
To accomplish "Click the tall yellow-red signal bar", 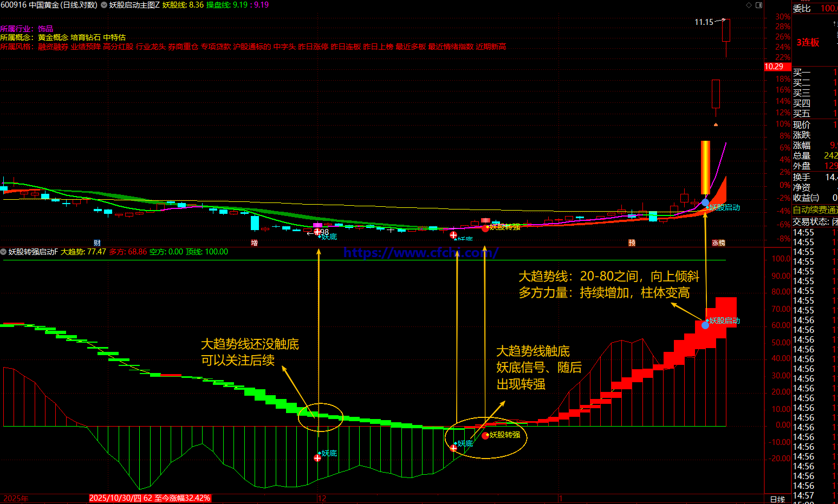I will coord(705,168).
